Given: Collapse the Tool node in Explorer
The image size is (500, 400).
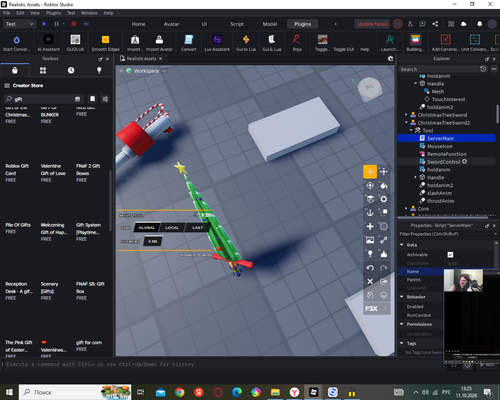Looking at the screenshot, I should point(411,130).
